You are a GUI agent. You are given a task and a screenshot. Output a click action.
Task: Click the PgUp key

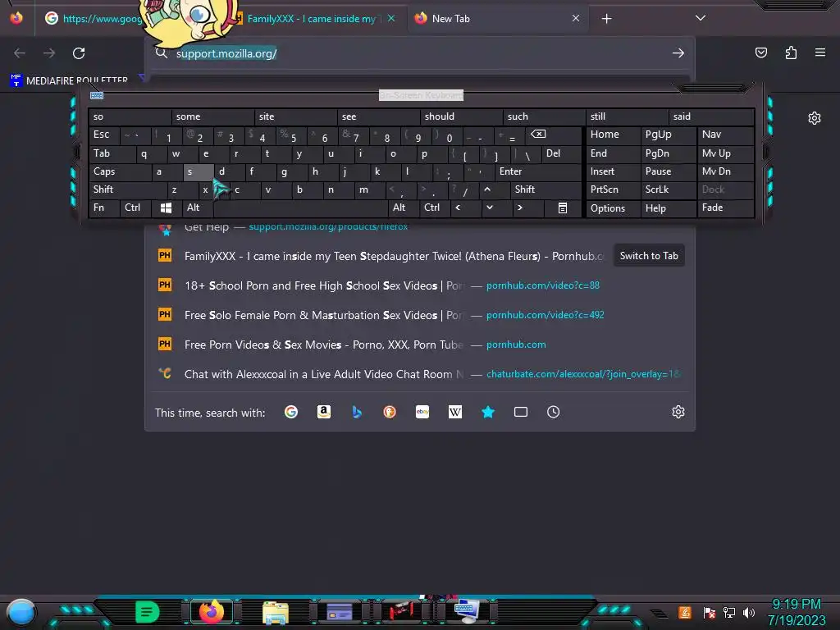coord(668,135)
